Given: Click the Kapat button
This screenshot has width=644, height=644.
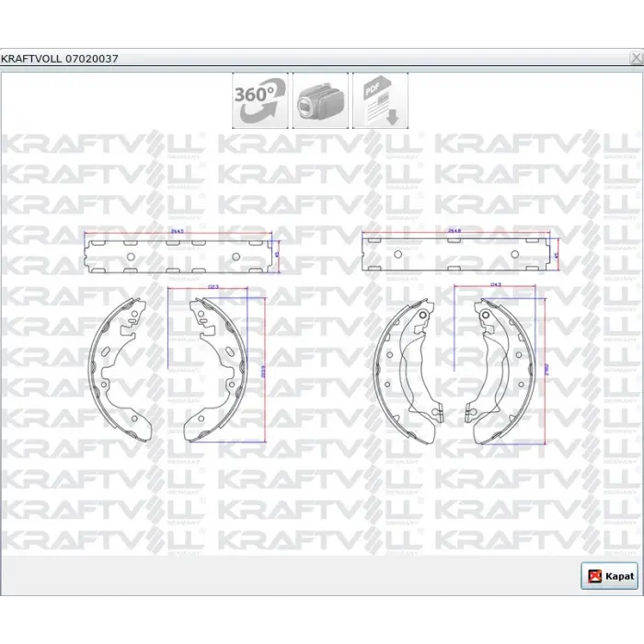Looking at the screenshot, I should [x=609, y=576].
